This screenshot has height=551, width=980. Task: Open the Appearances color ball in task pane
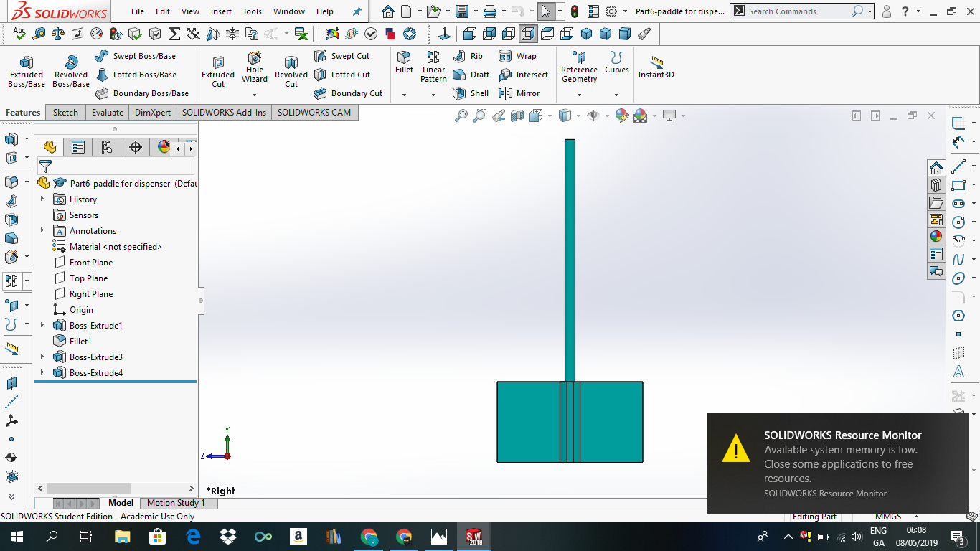(936, 236)
